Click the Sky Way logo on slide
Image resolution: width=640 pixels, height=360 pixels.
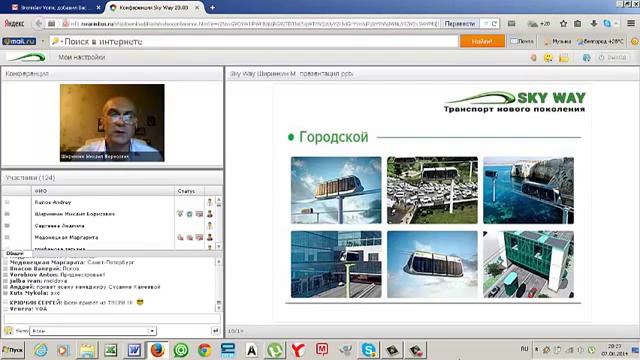515,102
